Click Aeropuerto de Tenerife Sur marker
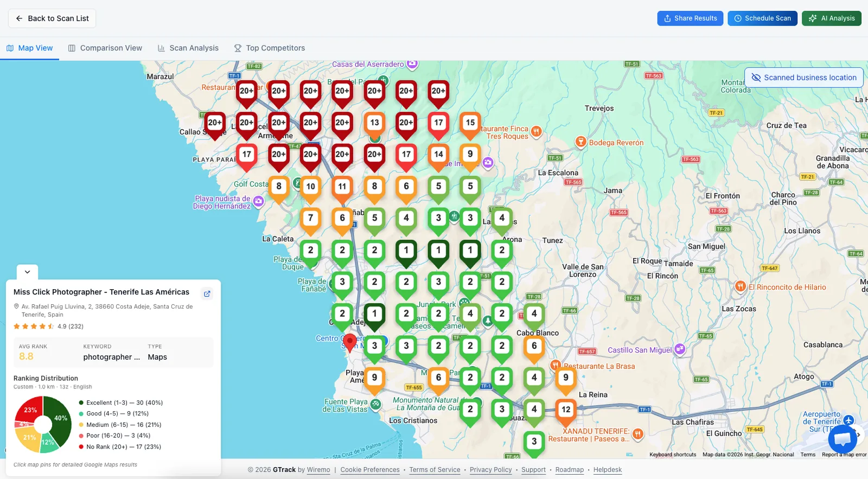Screen dimensions: 868x479 849,420
